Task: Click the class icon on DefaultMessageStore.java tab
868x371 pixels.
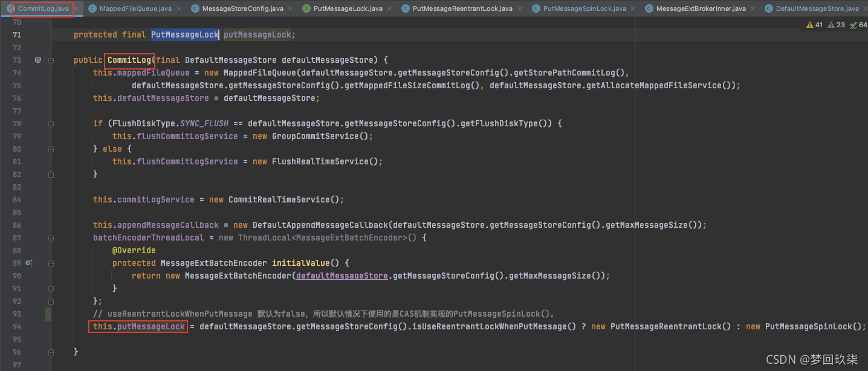Action: [x=768, y=8]
